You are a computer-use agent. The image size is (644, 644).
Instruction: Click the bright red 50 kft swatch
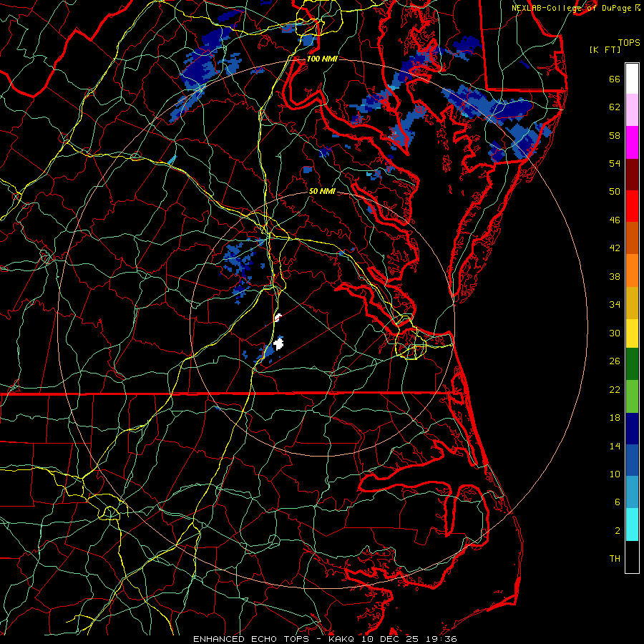click(x=632, y=206)
